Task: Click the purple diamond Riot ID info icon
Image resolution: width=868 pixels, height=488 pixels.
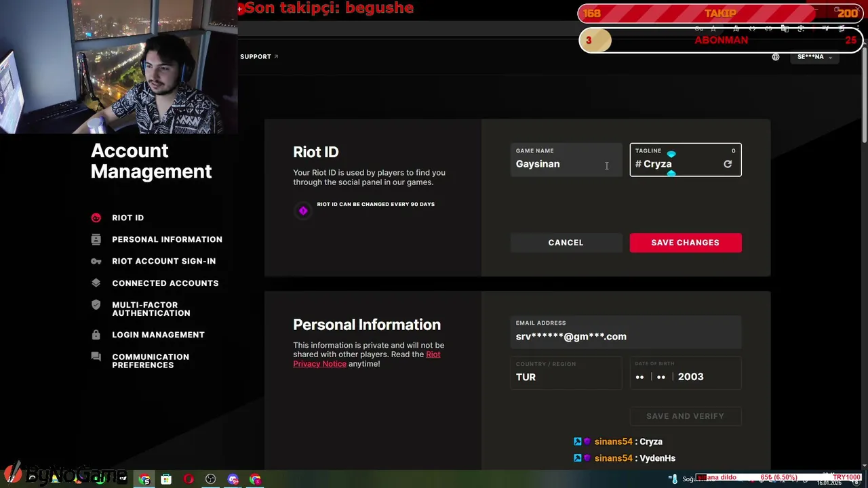Action: (303, 211)
